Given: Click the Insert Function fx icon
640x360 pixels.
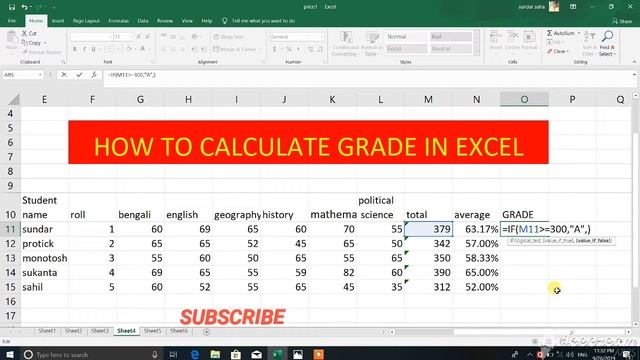Looking at the screenshot, I should coord(94,75).
